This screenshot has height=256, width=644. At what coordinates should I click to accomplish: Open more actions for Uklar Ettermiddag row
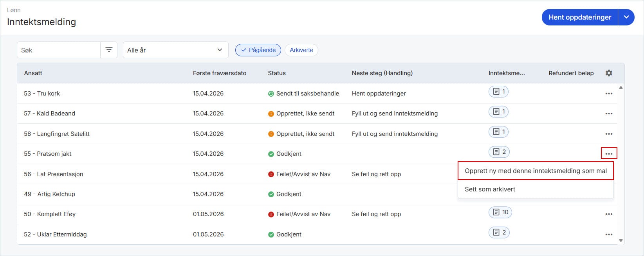[609, 234]
